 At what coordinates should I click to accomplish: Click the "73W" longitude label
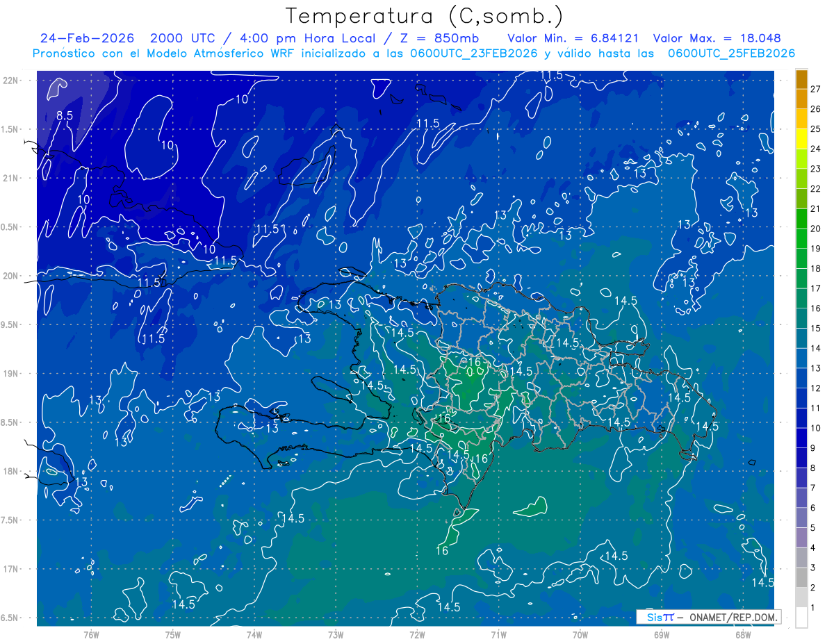tap(336, 634)
